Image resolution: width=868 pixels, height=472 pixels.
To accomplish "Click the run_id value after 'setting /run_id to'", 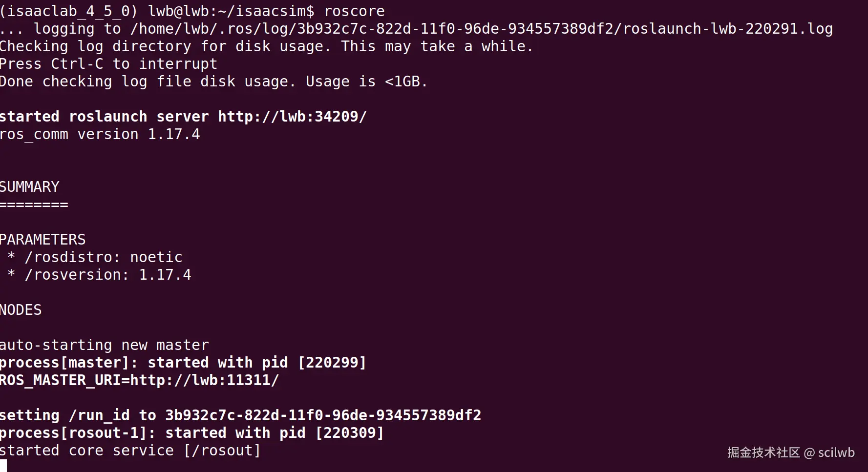I will [323, 415].
